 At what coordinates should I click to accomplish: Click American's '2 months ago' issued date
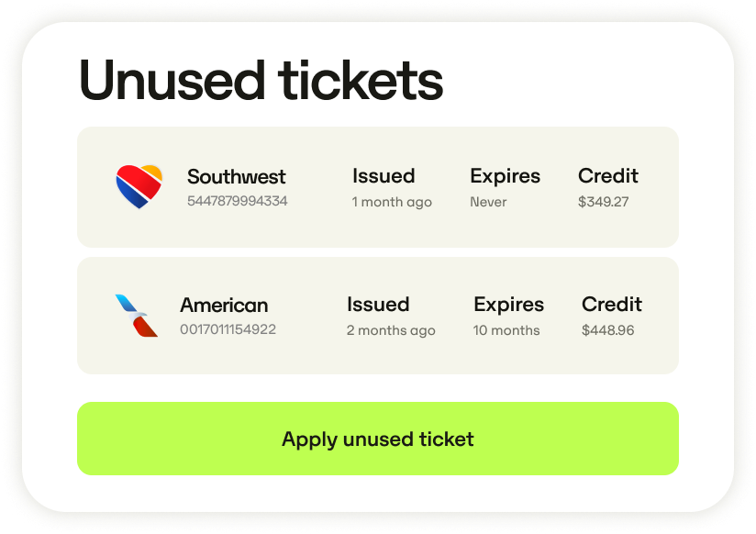[x=391, y=330]
